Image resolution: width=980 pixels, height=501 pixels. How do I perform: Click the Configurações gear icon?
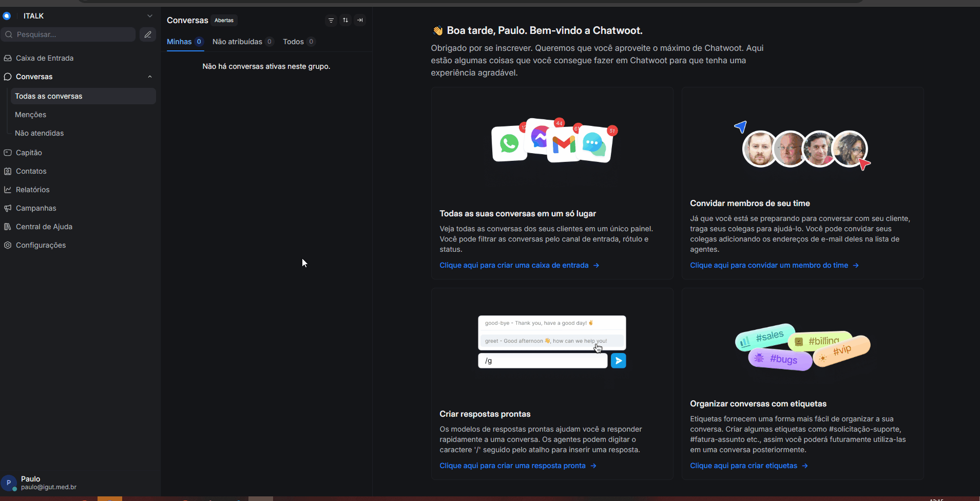click(x=8, y=245)
